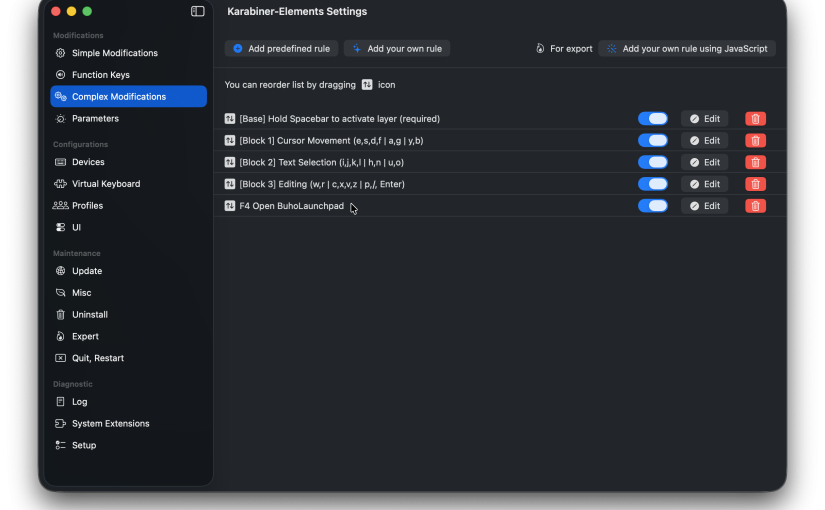Open the Setup section
This screenshot has height=510, width=825.
tap(128, 445)
